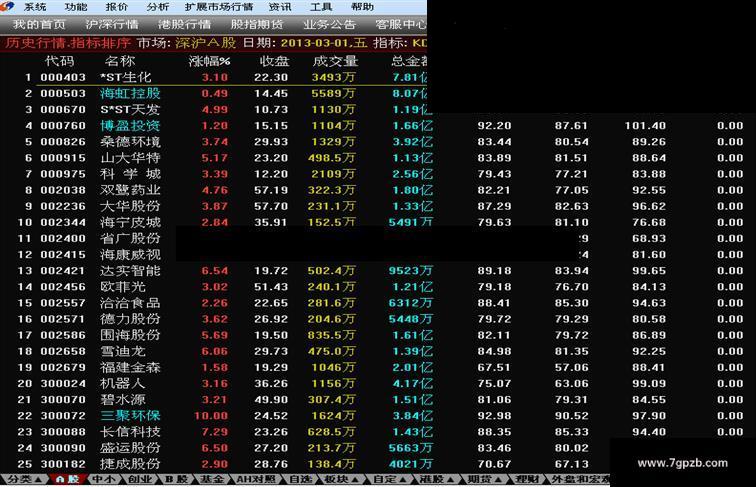
Task: Select stock 科学城
Action: [130, 174]
